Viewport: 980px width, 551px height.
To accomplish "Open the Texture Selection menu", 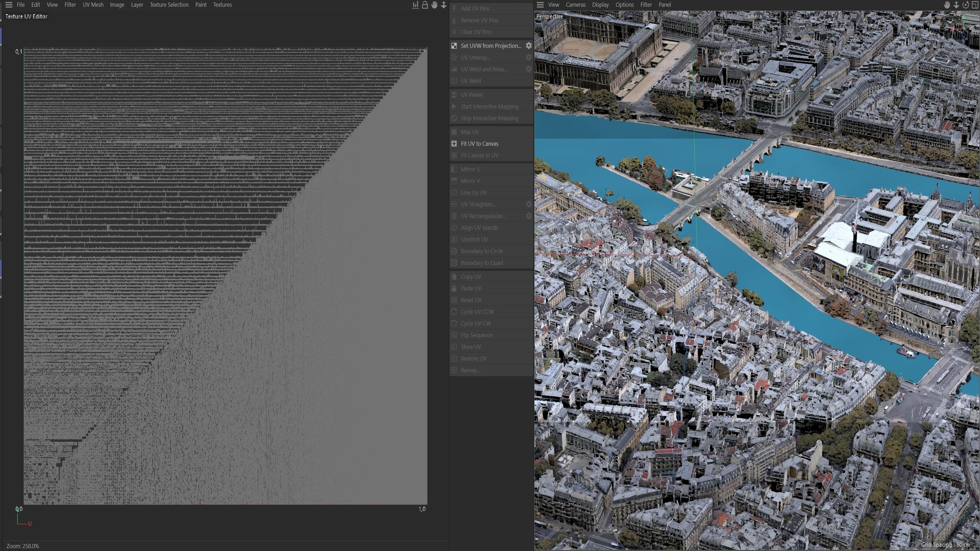I will tap(169, 5).
